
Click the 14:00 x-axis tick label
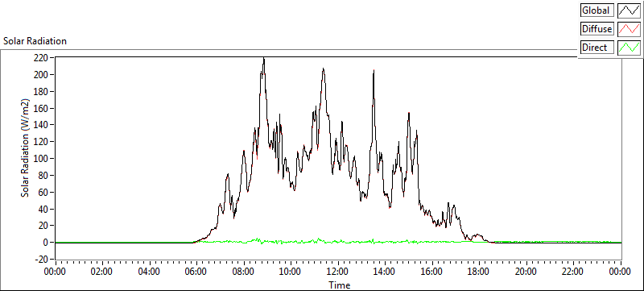pos(385,272)
